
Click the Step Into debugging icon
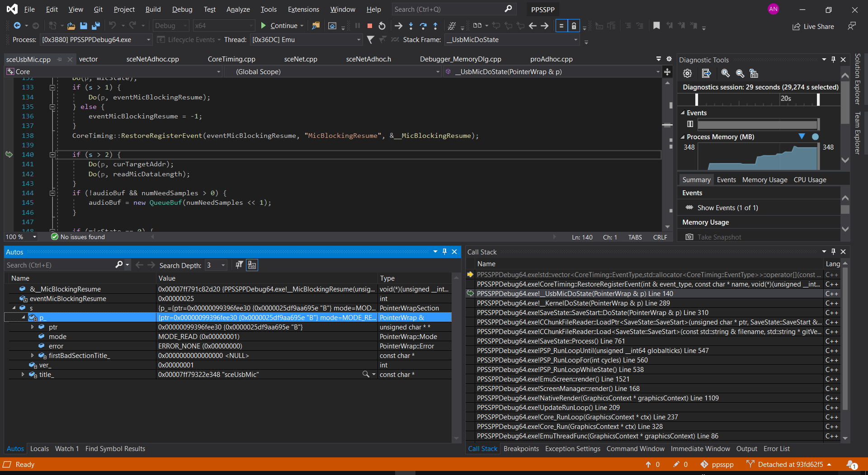point(411,26)
